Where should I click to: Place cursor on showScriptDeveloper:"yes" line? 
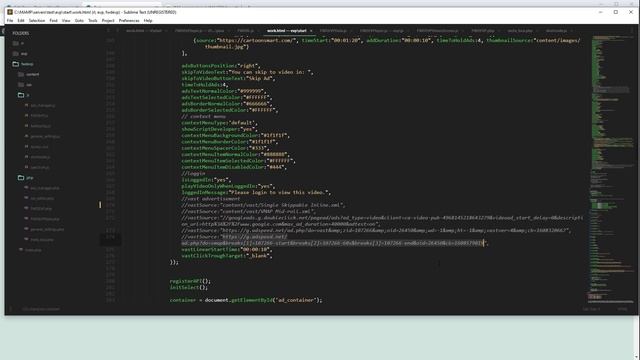(220, 129)
